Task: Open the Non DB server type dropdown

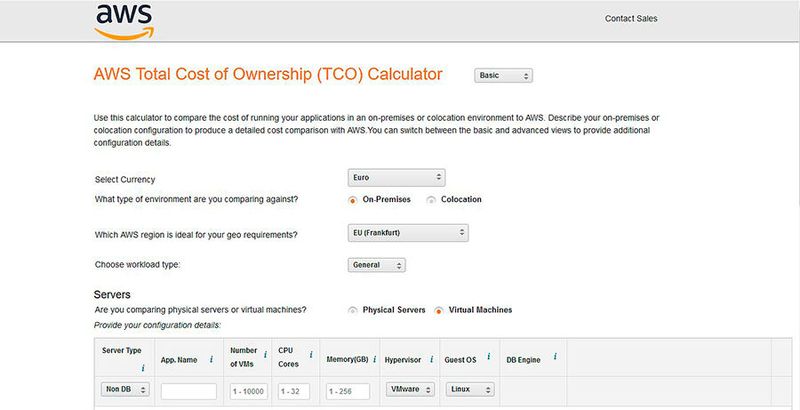Action: (125, 390)
